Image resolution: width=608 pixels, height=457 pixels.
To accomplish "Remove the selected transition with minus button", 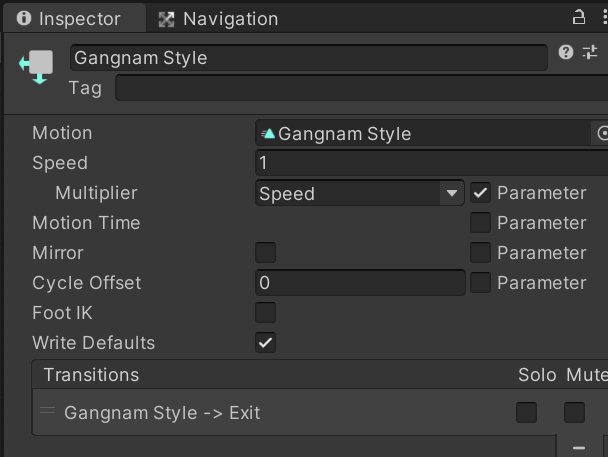I will pos(579,448).
